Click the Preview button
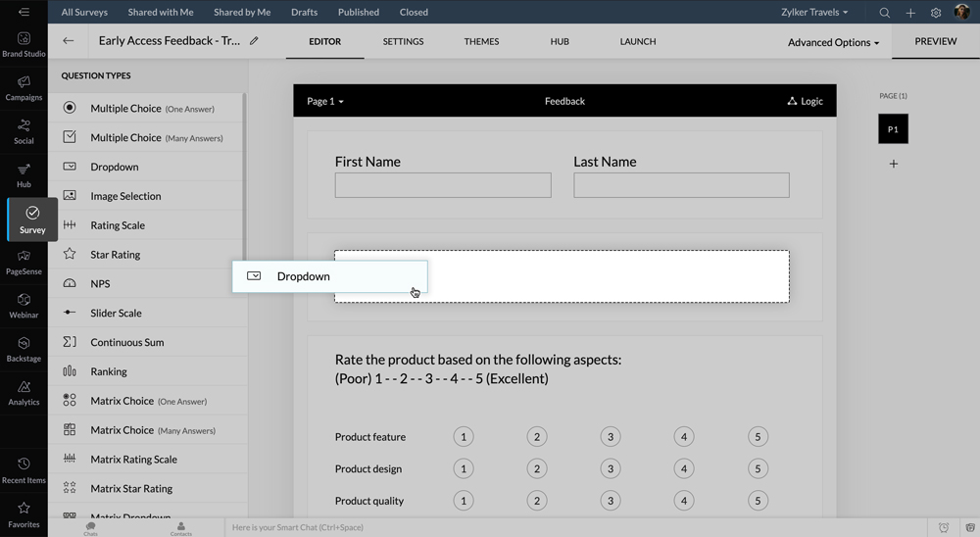 tap(935, 42)
